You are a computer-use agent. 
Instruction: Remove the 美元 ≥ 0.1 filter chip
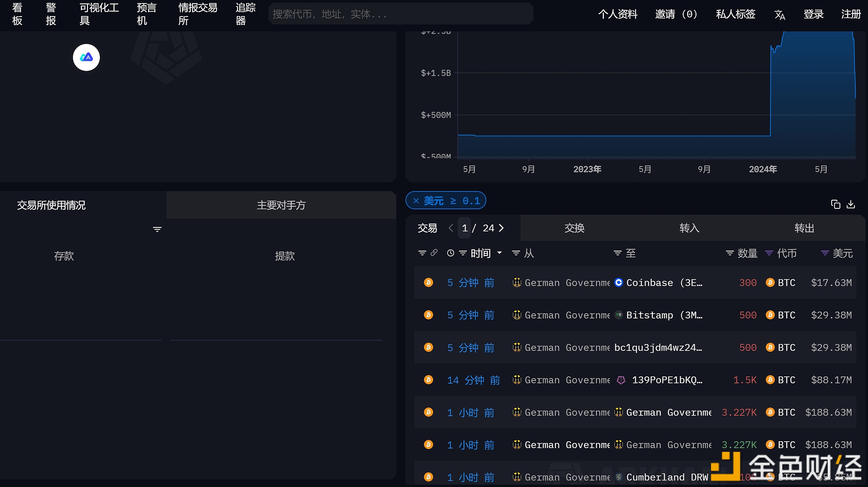pyautogui.click(x=416, y=201)
